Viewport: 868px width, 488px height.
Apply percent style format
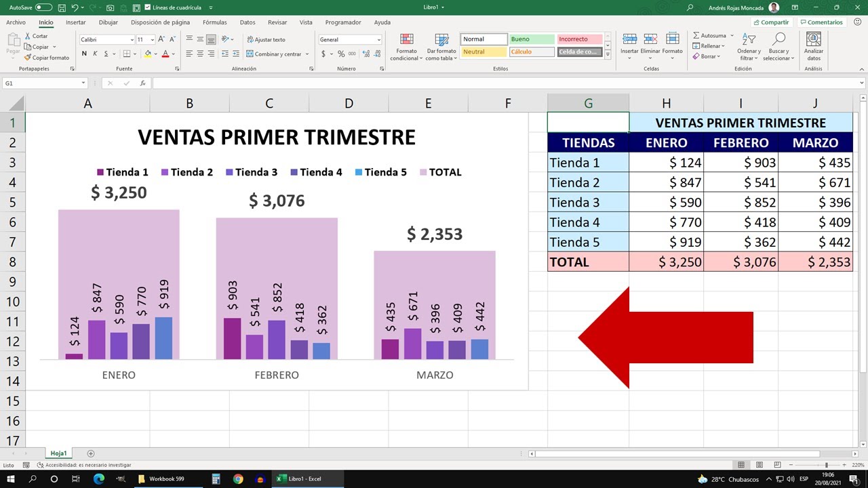coord(340,54)
